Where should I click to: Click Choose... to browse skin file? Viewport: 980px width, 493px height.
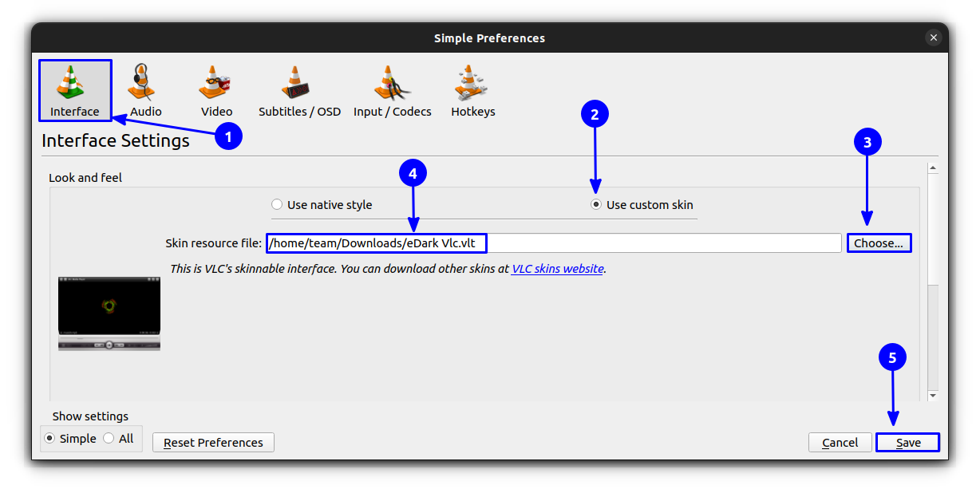[879, 243]
